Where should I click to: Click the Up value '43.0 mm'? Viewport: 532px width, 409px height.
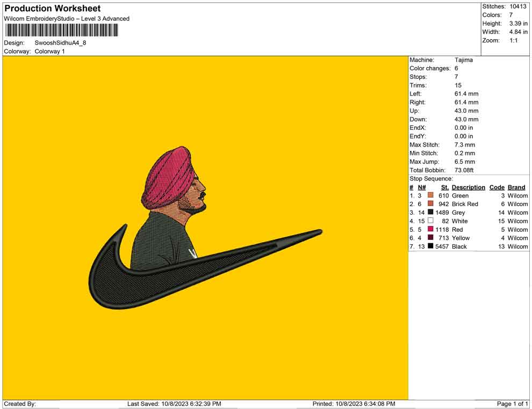(x=466, y=111)
